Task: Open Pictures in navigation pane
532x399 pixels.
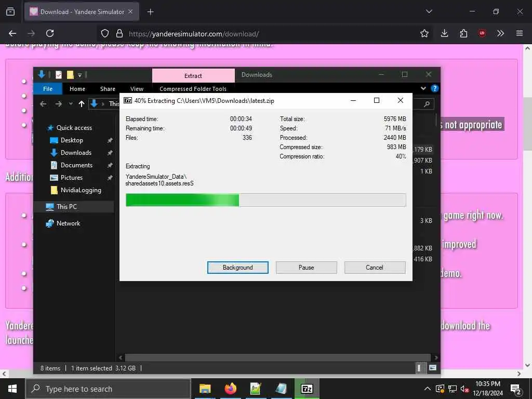Action: (x=72, y=178)
